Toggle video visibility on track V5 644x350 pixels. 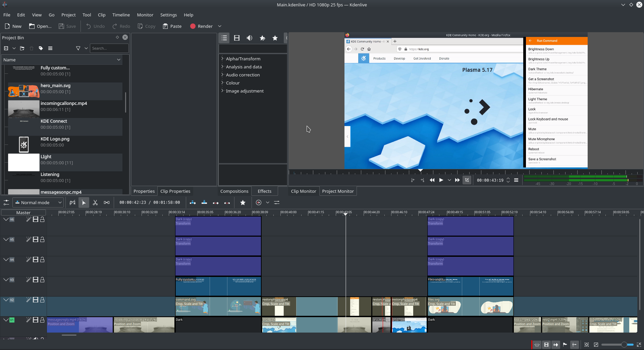coord(36,239)
